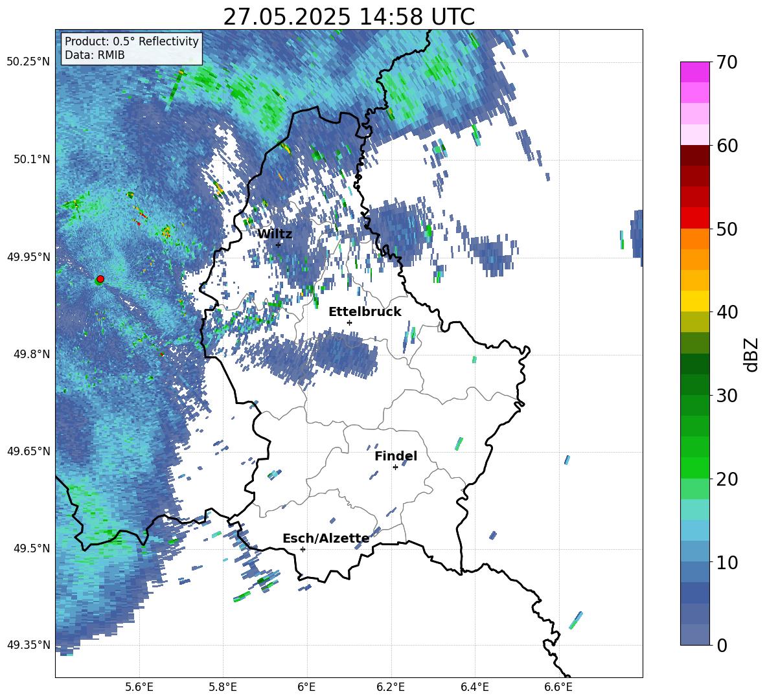Click the colorbar tick label 20
767x700 pixels.
727,479
